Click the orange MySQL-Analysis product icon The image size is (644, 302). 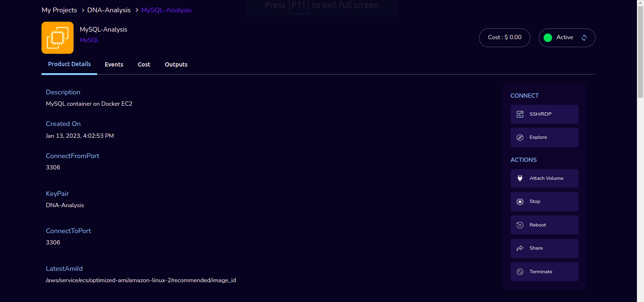point(58,38)
